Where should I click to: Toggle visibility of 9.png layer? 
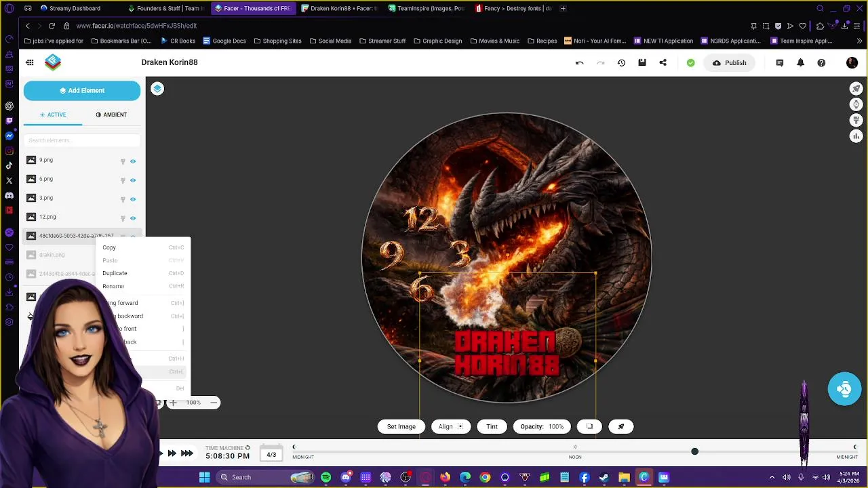(x=133, y=161)
